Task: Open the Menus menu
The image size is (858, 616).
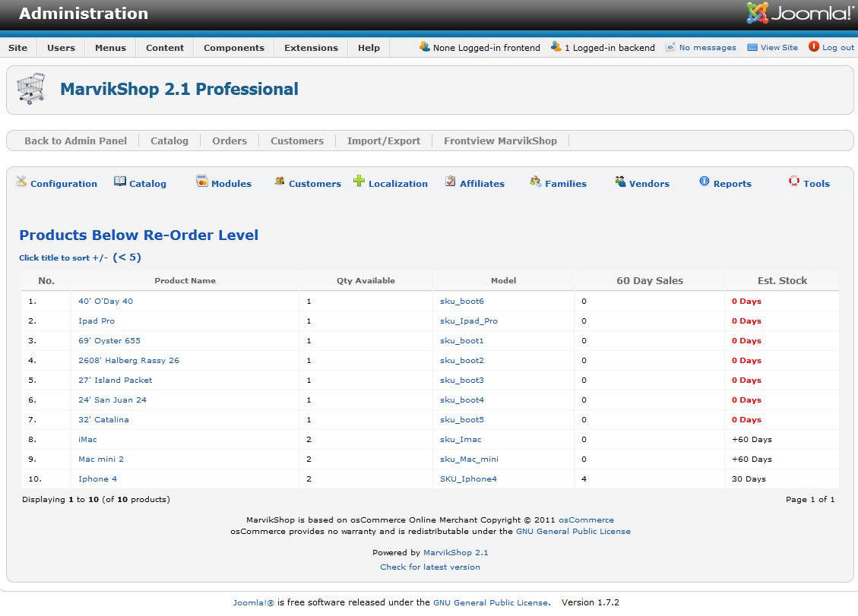Action: (110, 48)
